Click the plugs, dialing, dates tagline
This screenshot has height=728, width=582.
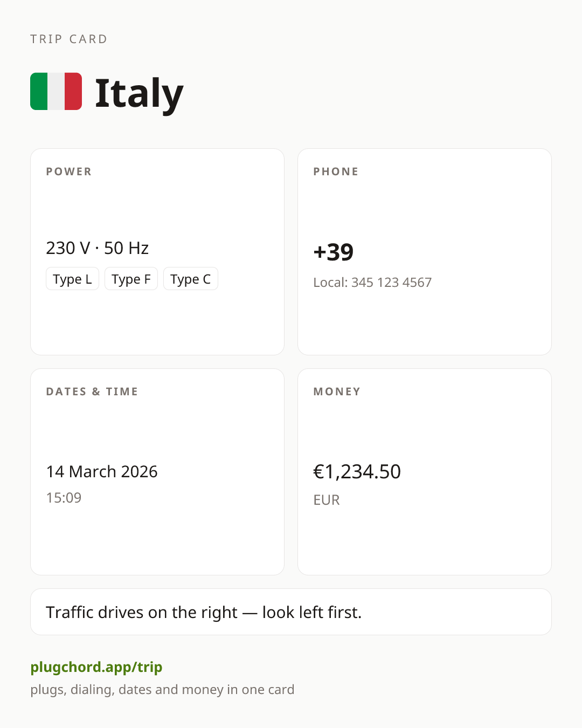tap(162, 690)
